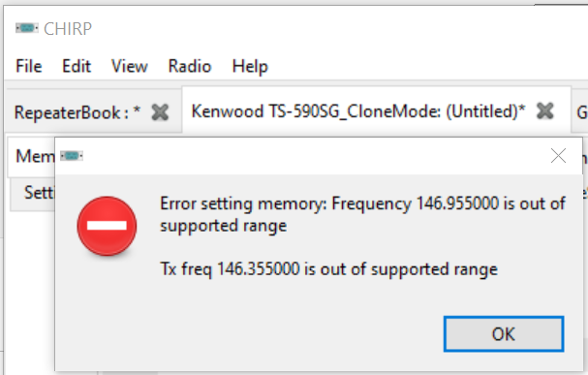Close the RepeaterBook tab

click(160, 112)
